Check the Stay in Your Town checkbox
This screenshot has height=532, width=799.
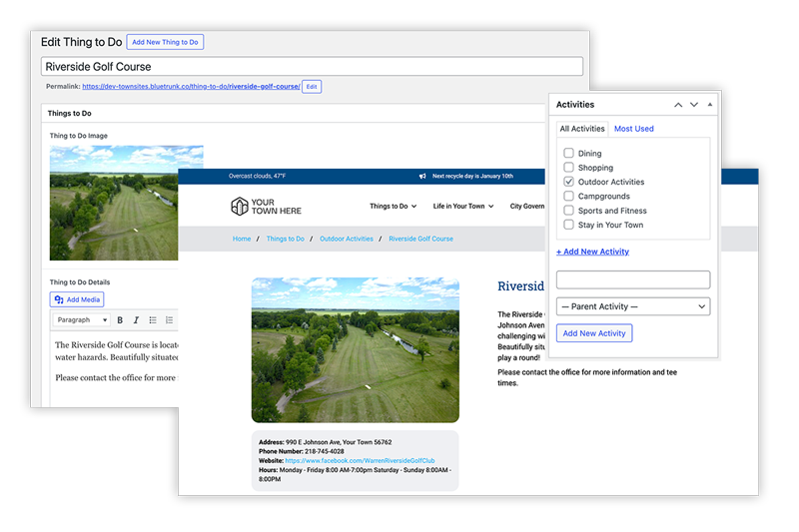click(568, 224)
